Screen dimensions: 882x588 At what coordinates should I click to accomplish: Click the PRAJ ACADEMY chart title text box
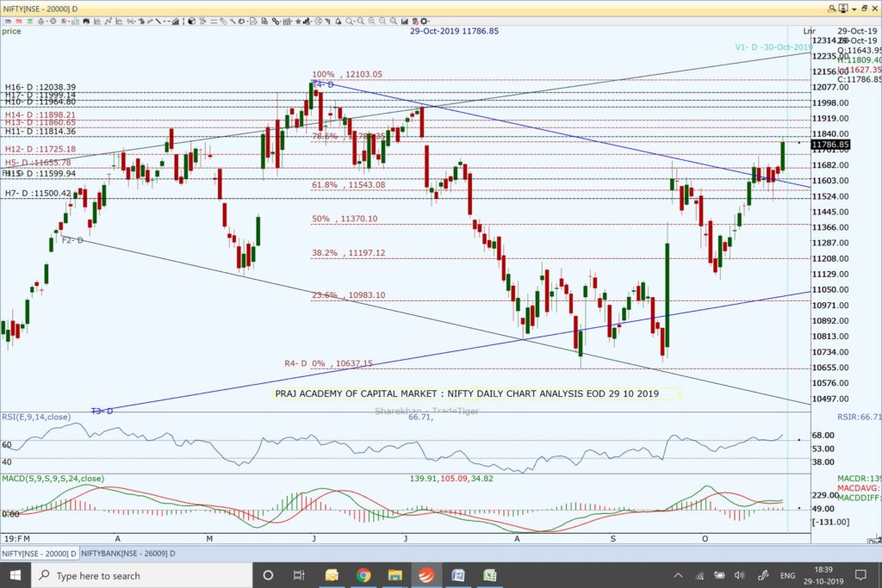475,393
